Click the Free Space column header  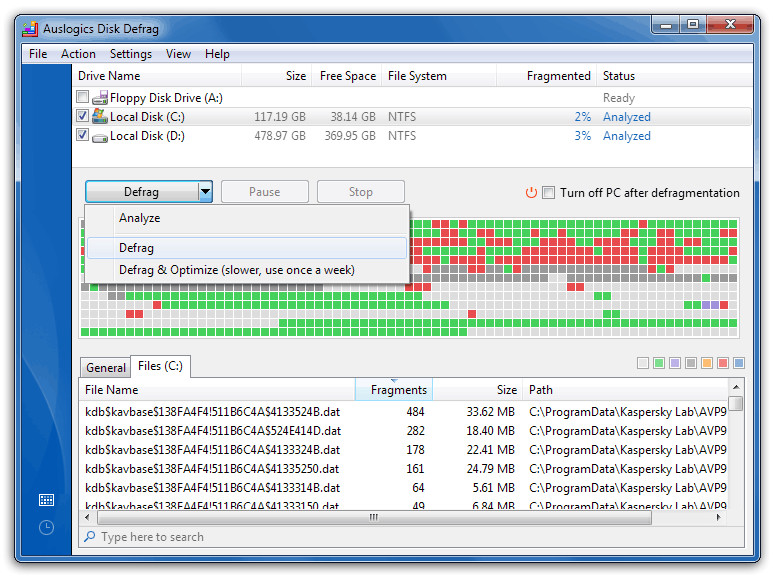347,76
